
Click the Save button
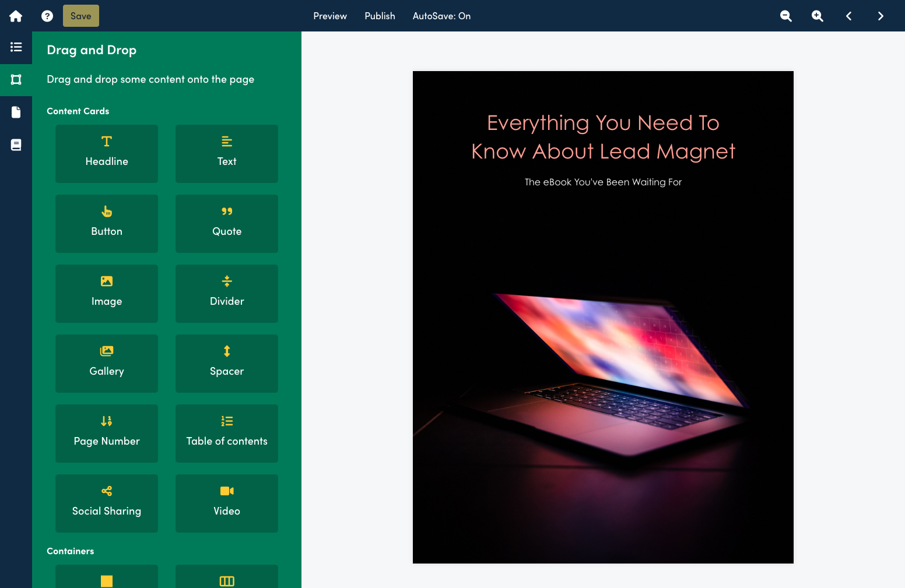coord(80,16)
